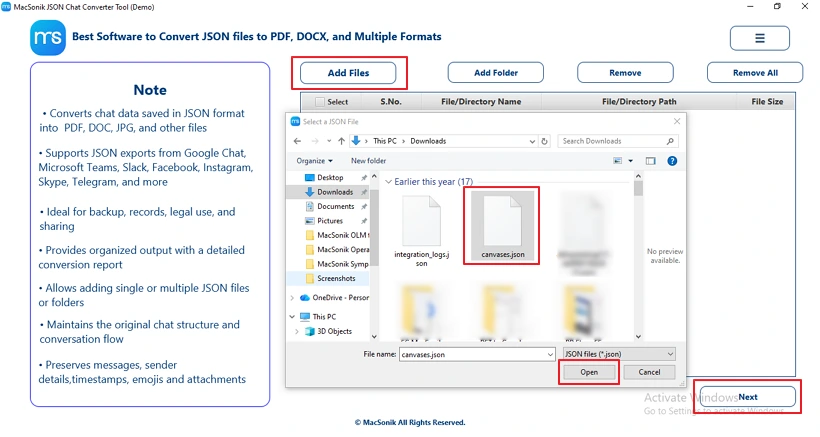This screenshot has width=820, height=437.
Task: Click the Open button
Action: click(x=589, y=372)
